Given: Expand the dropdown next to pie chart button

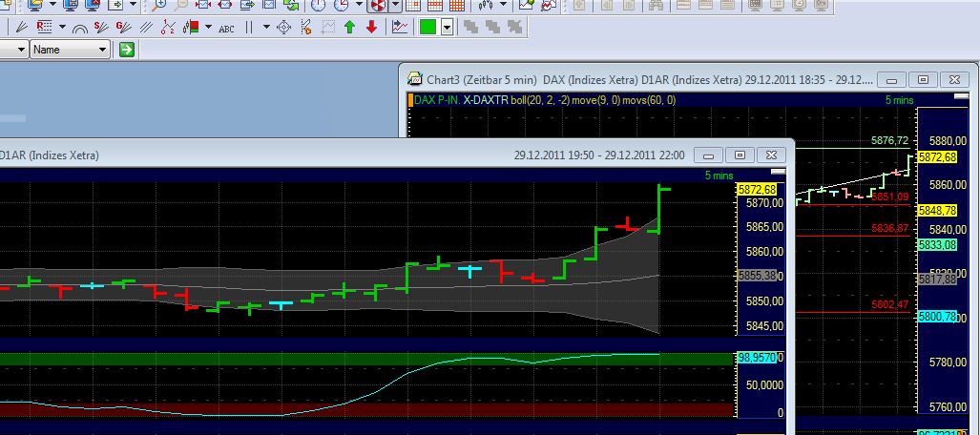Looking at the screenshot, I should (395, 5).
